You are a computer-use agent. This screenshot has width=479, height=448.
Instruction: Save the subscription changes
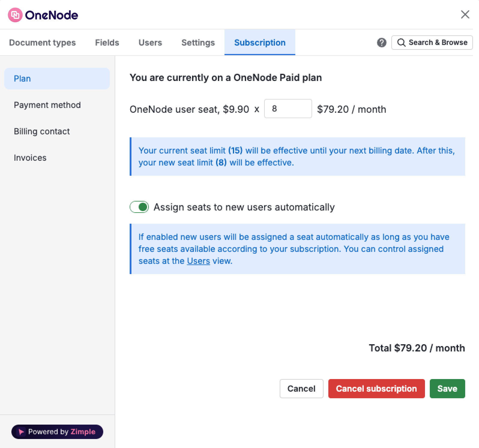point(447,389)
